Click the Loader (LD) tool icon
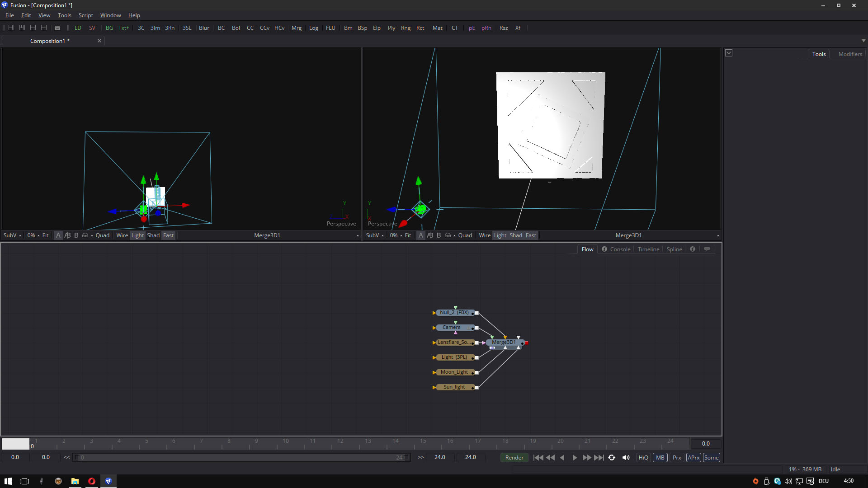 click(78, 28)
